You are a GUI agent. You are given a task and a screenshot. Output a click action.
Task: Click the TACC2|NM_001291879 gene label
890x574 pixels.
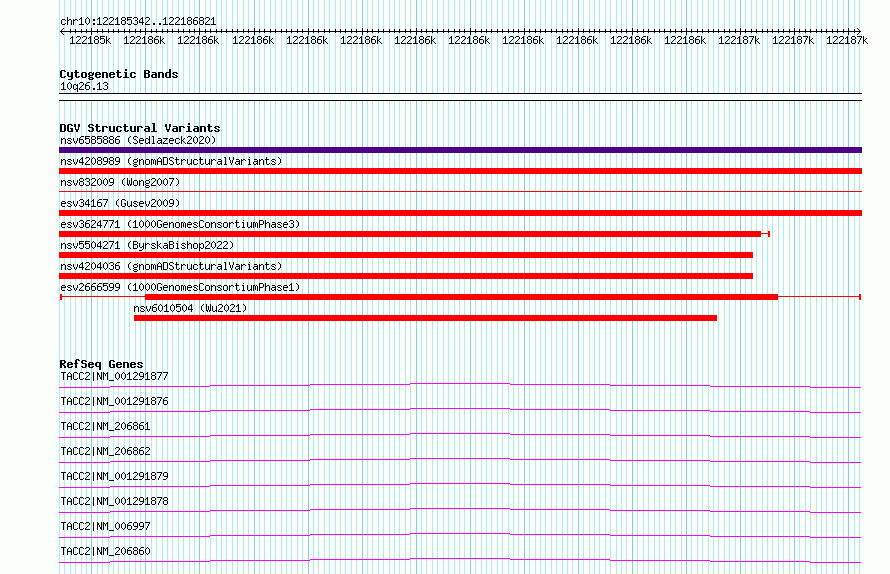114,476
